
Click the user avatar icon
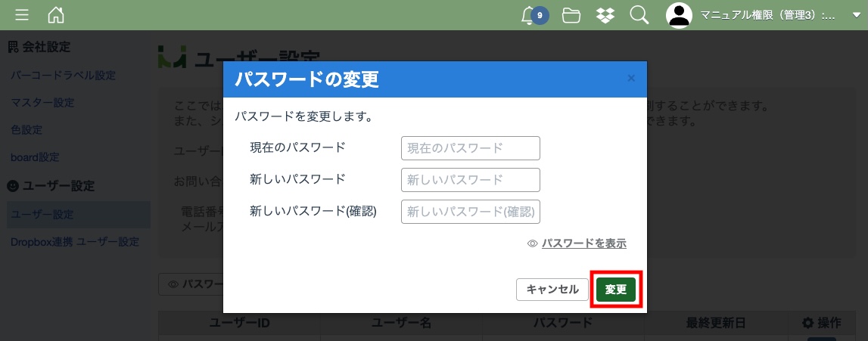pos(679,15)
